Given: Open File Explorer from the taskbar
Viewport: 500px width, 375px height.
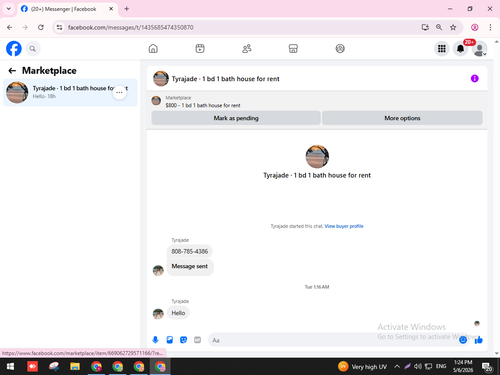Looking at the screenshot, I should [x=75, y=367].
